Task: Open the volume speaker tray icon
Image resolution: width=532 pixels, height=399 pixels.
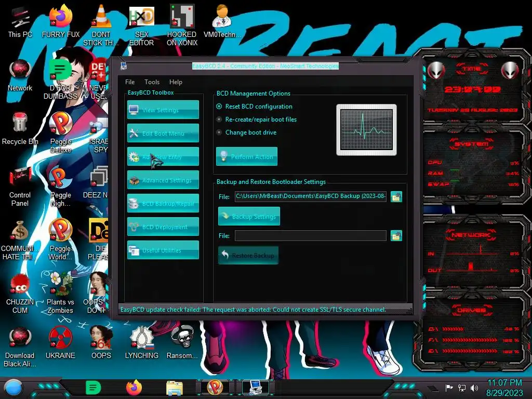Action: [474, 388]
